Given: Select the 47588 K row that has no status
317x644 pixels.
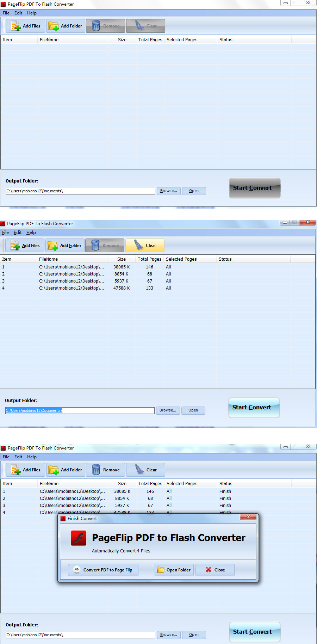Looking at the screenshot, I should (x=157, y=288).
